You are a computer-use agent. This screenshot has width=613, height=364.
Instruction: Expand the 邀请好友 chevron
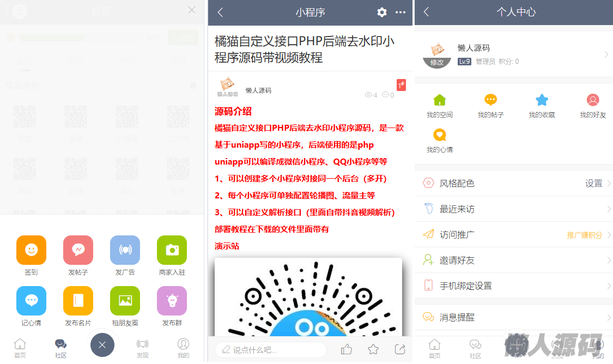(x=609, y=260)
